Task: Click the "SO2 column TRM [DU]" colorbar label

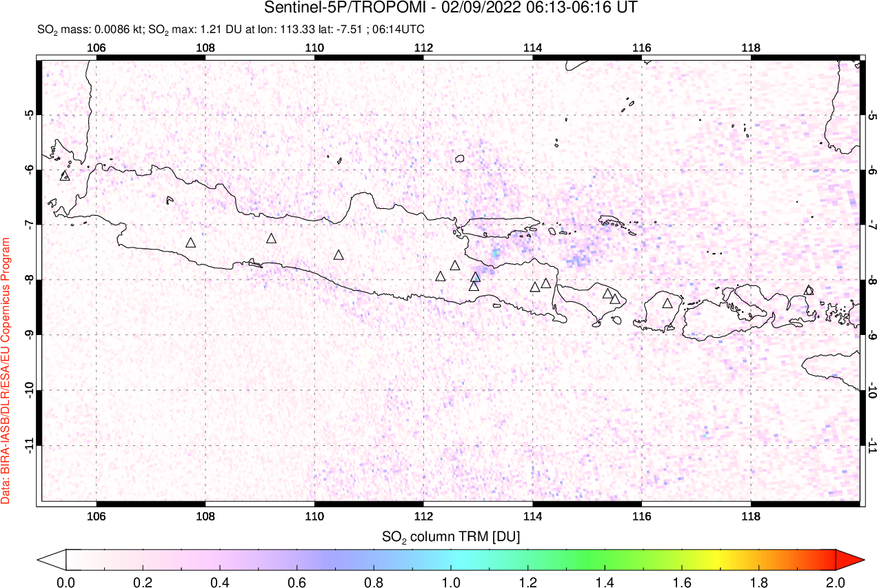Action: click(x=451, y=536)
